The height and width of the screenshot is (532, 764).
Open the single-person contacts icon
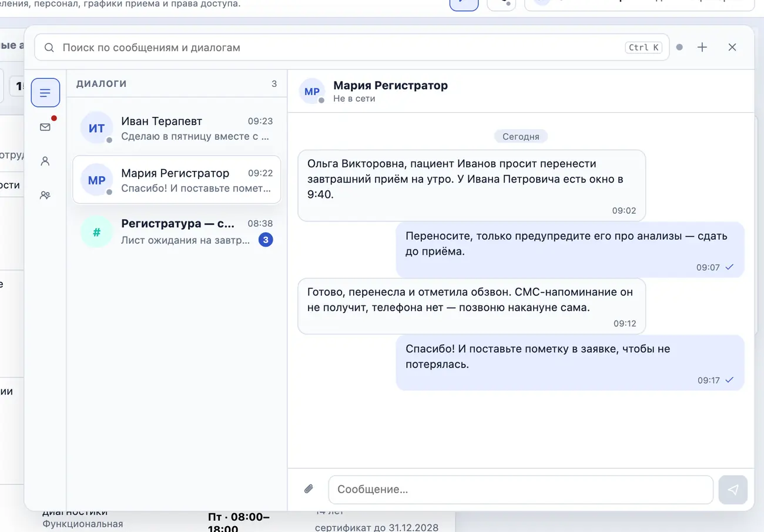pyautogui.click(x=45, y=161)
